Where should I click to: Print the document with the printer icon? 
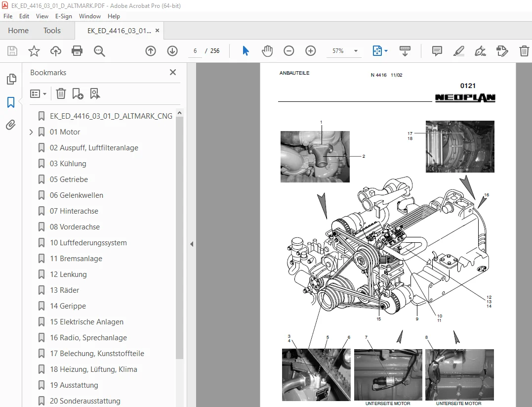point(77,51)
